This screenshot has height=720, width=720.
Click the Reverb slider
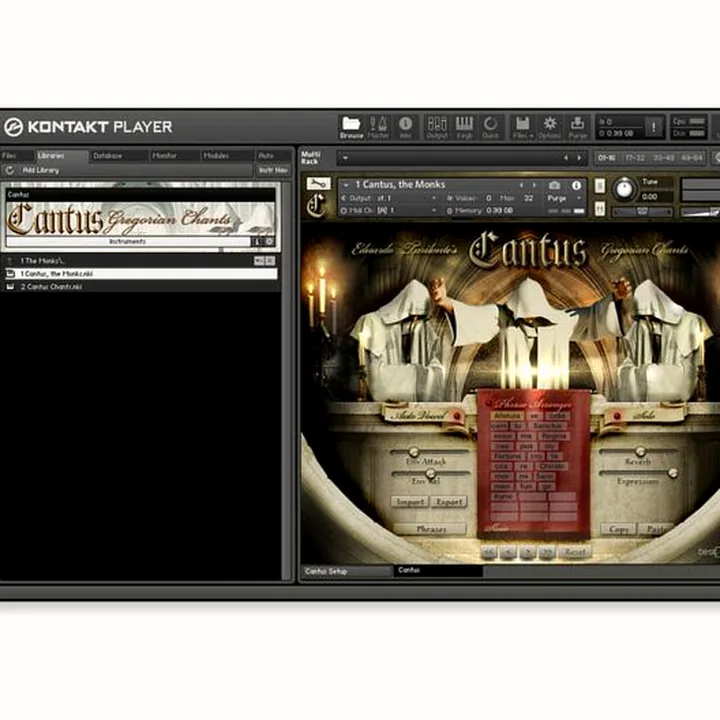tap(638, 451)
